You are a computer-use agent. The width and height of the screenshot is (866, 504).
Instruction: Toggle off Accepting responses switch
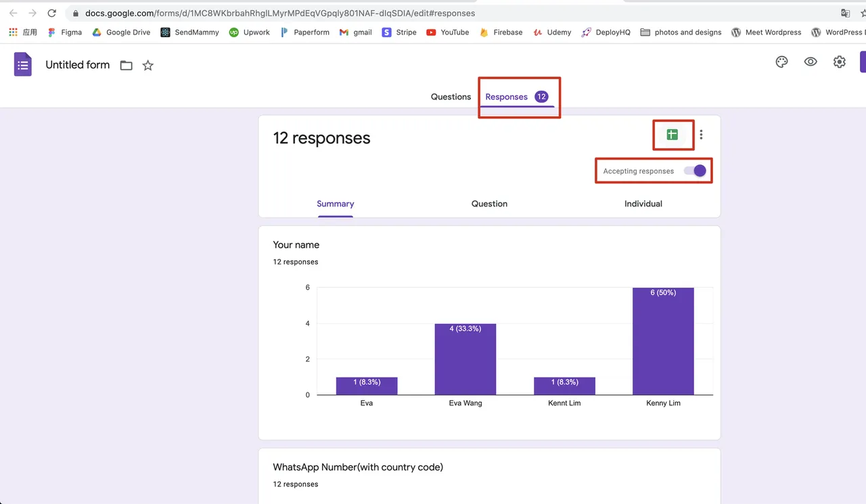(x=695, y=171)
